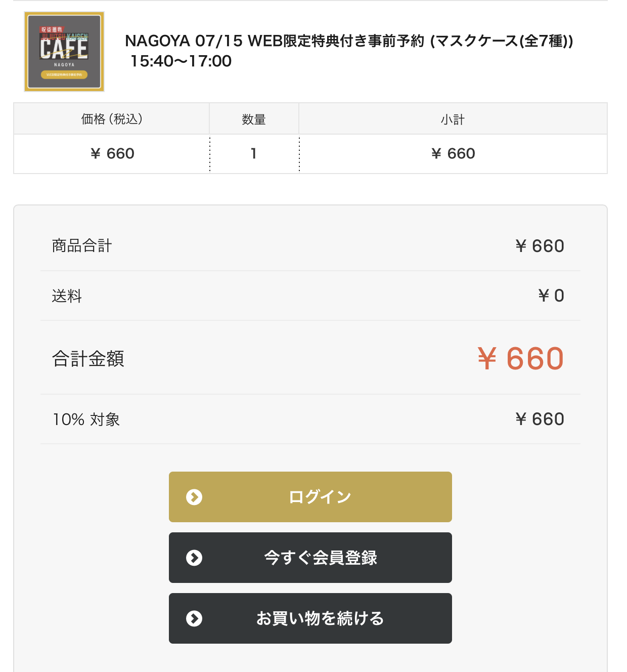Click the 10% 対象 tax row label
The width and height of the screenshot is (627, 672).
(x=86, y=419)
